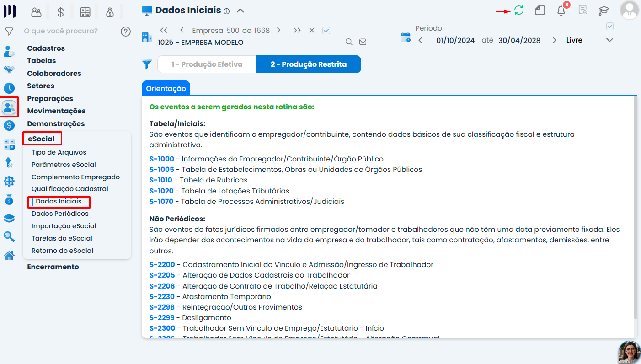Expand the Encerramento menu section
The height and width of the screenshot is (364, 641).
tap(53, 267)
